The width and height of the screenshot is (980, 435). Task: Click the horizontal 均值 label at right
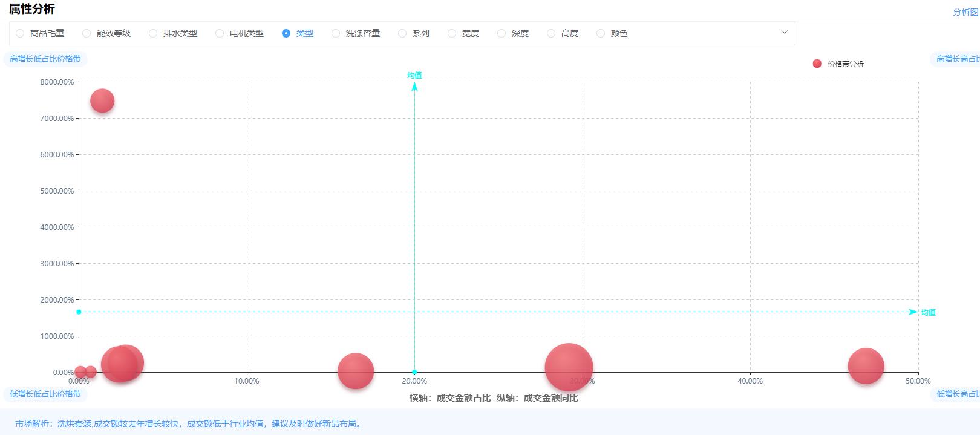(x=929, y=312)
